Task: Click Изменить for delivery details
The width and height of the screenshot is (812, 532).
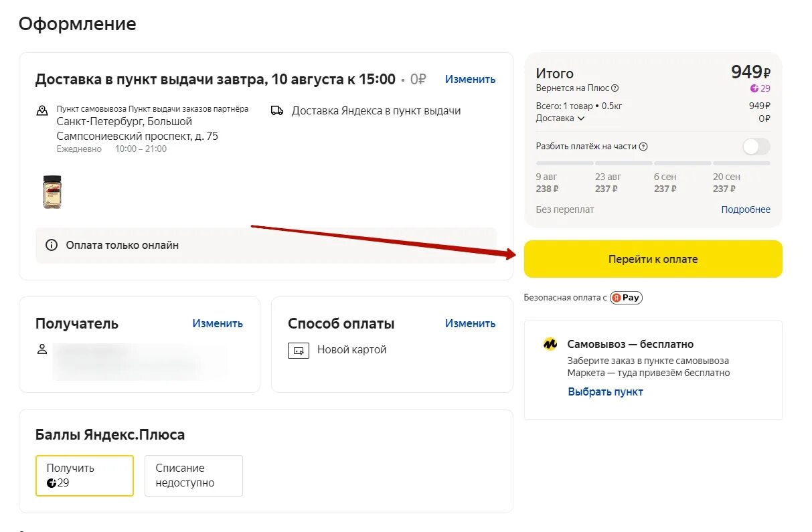Action: [x=470, y=79]
